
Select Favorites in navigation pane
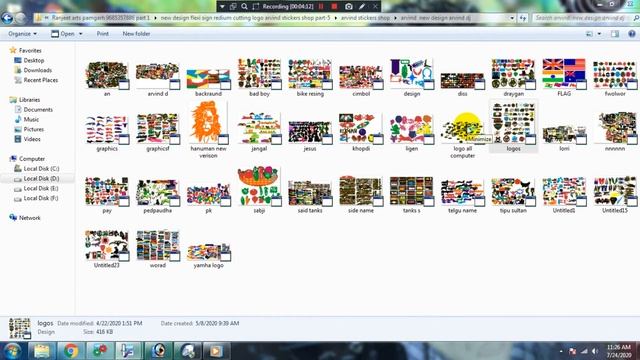pos(30,51)
